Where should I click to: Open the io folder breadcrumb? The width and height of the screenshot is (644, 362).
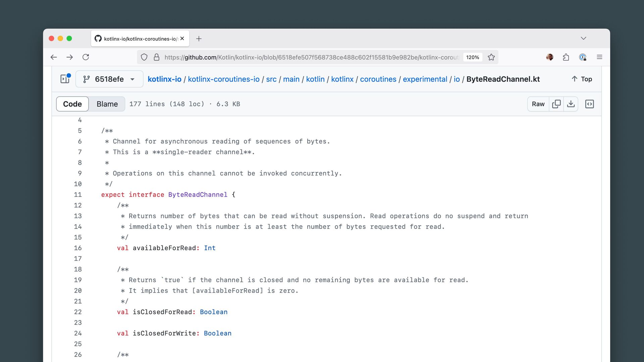[457, 79]
